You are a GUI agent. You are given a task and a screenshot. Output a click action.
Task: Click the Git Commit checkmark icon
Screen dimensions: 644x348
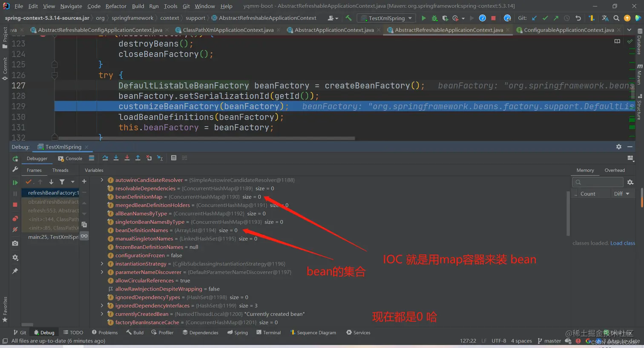coord(545,18)
